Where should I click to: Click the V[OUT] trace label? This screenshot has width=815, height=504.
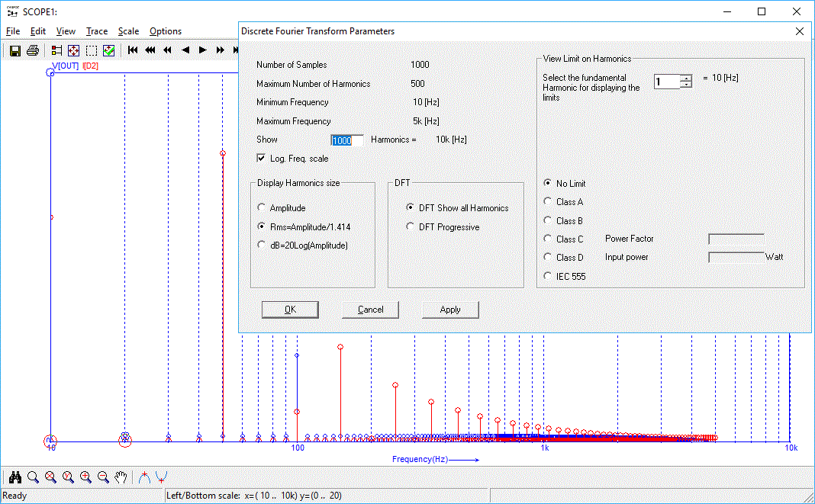tap(66, 66)
